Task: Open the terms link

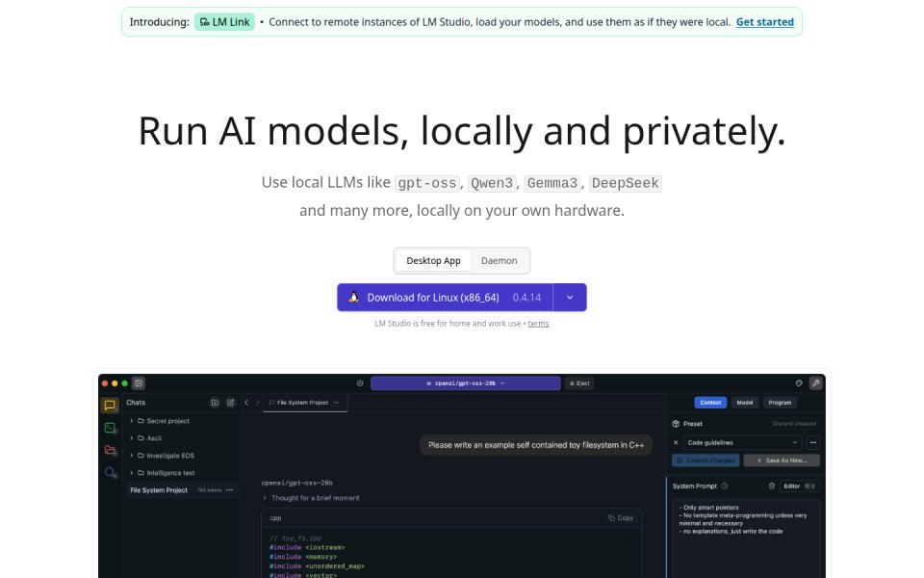Action: pos(538,324)
